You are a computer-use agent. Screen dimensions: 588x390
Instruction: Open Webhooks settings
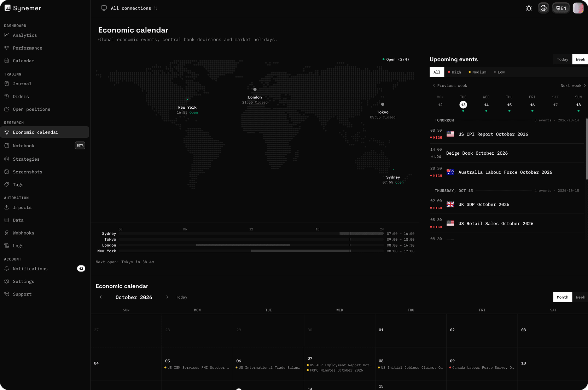point(45,233)
